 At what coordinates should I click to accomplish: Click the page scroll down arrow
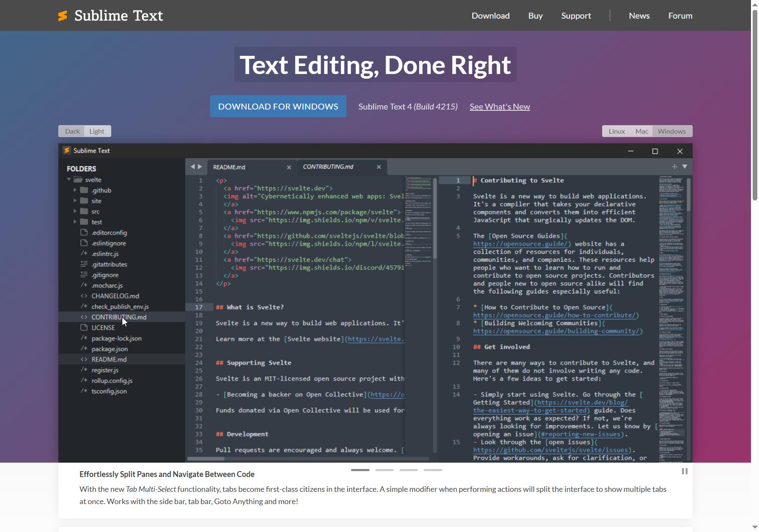click(755, 527)
